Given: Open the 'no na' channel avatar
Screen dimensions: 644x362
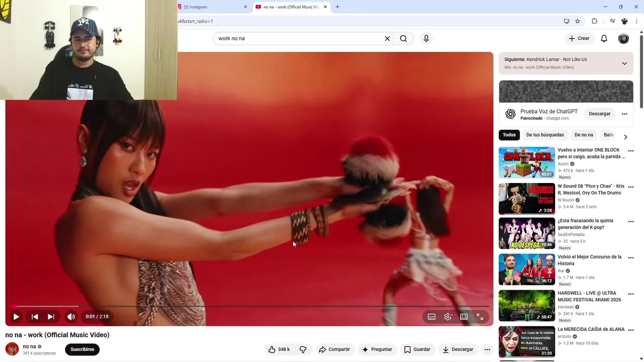Looking at the screenshot, I should (12, 349).
